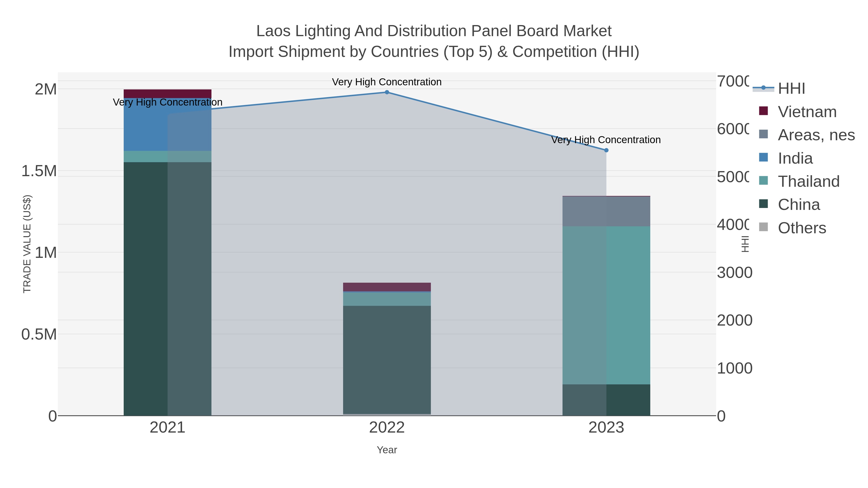Click the 2022 Vietnam bar segment
868x488 pixels.
(387, 287)
